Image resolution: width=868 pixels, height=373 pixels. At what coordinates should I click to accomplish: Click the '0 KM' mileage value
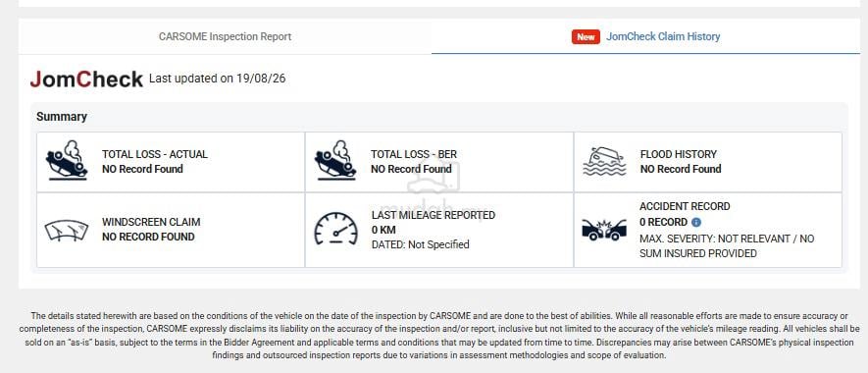pos(383,230)
